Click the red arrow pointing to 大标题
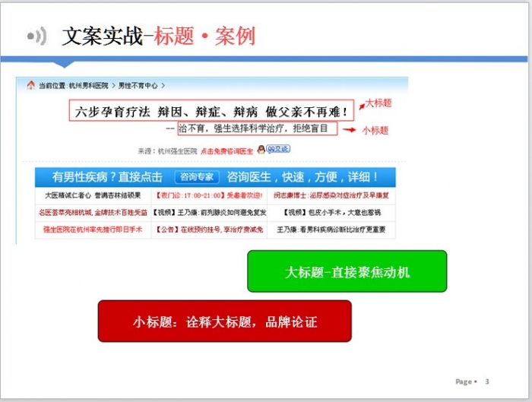 (359, 107)
